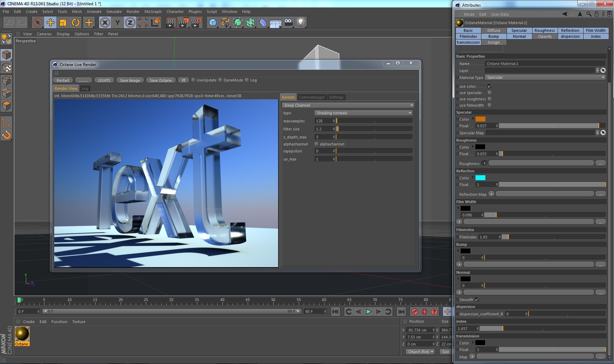Image resolution: width=614 pixels, height=364 pixels.
Task: Open the floor/environment objects icon
Action: (x=275, y=23)
